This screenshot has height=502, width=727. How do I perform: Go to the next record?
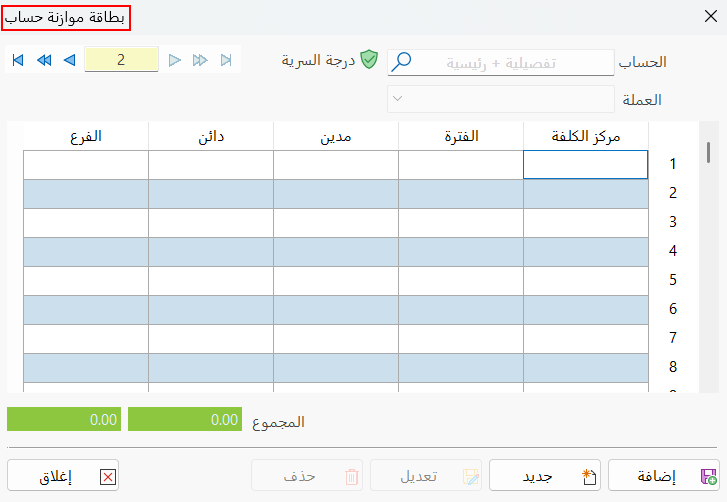click(174, 60)
